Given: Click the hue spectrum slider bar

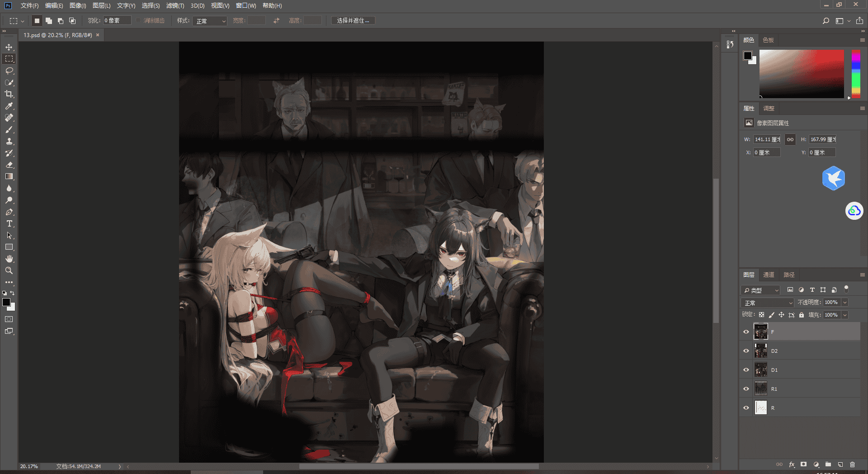Looking at the screenshot, I should click(856, 74).
